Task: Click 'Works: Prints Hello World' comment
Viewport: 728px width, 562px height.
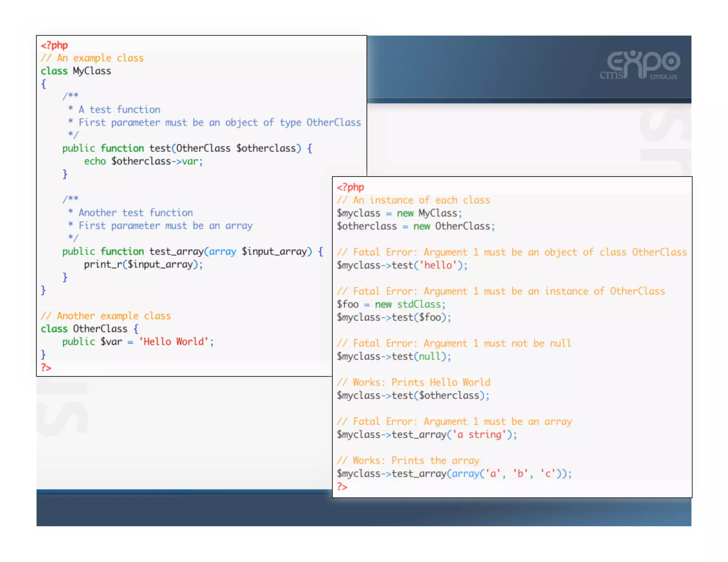Action: 413,382
